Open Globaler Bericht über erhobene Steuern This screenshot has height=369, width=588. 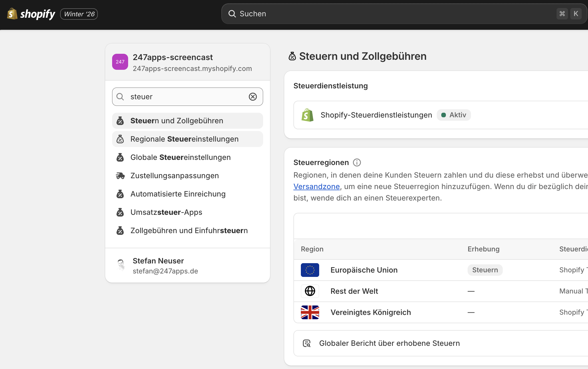pos(389,343)
